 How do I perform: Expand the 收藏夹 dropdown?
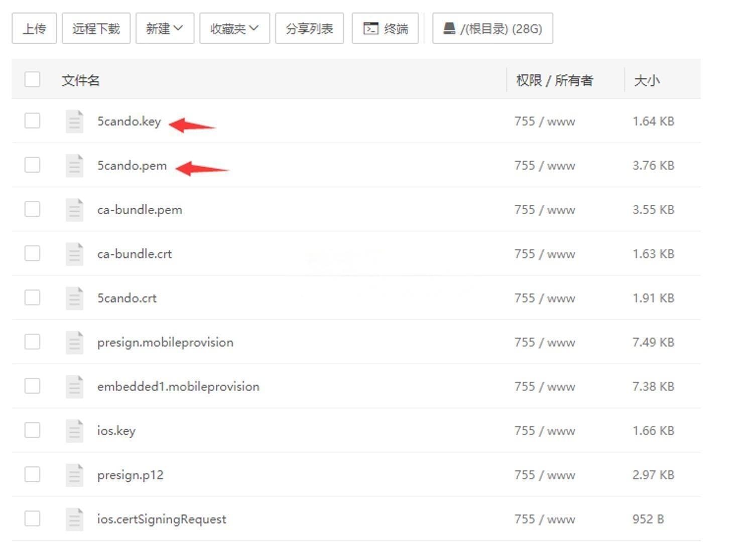coord(234,29)
